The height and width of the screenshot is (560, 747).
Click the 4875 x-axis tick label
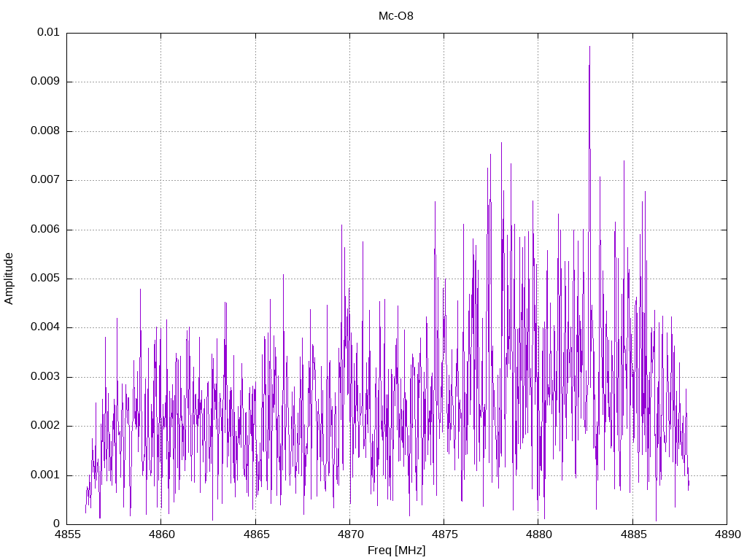coord(444,534)
